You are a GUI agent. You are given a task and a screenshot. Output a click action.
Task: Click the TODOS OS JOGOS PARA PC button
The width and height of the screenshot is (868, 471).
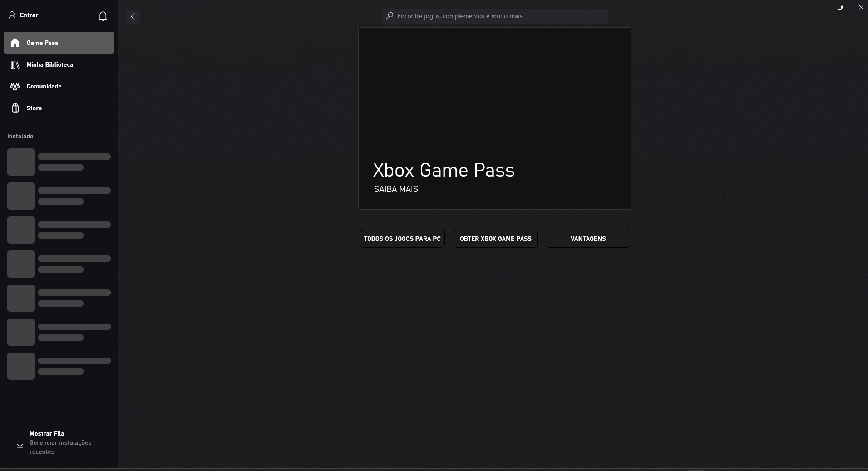pos(402,239)
